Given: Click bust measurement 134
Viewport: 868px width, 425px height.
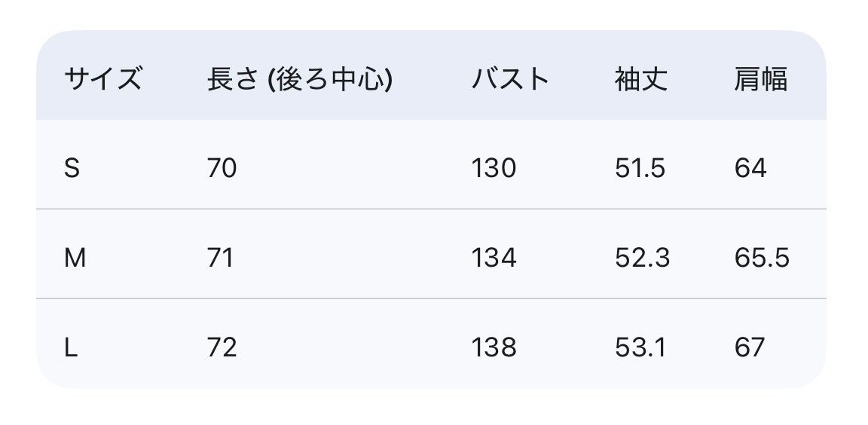Looking at the screenshot, I should pos(494,258).
